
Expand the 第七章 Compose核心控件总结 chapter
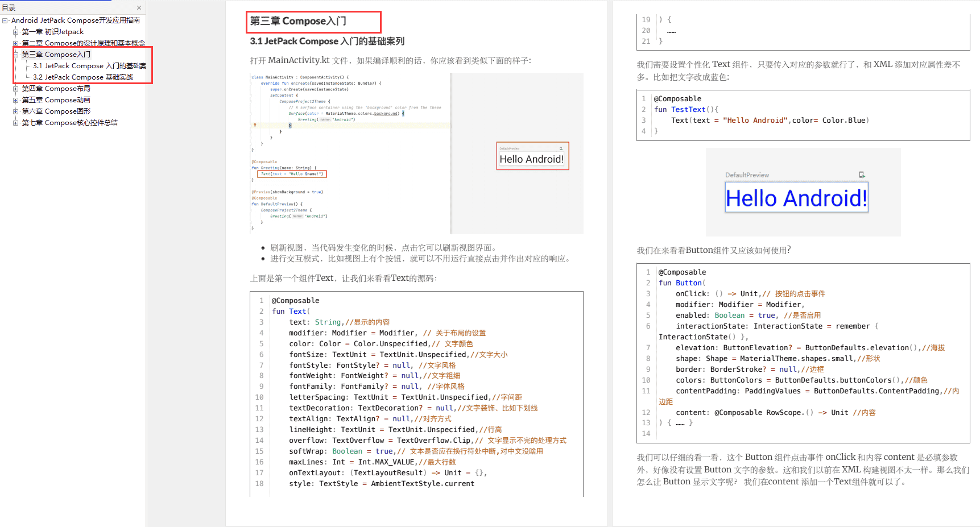15,122
